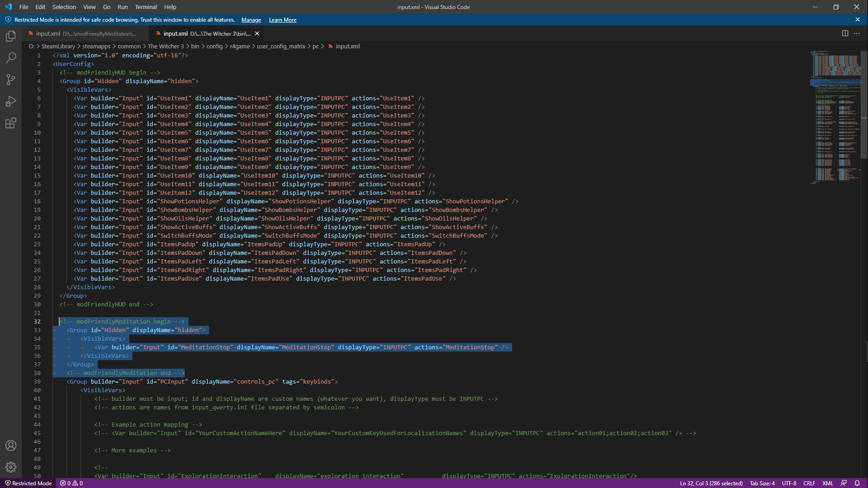This screenshot has height=488, width=868.
Task: Open the Extensions view icon
Action: (x=11, y=123)
